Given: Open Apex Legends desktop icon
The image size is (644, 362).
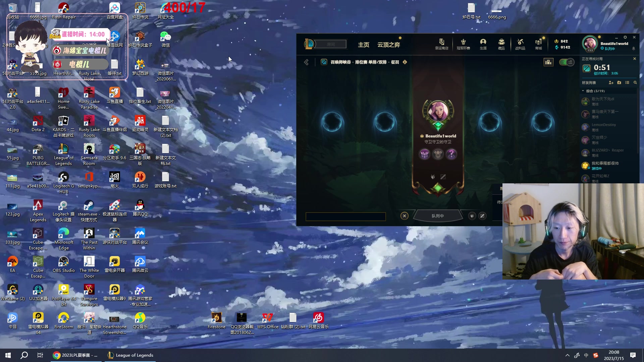Looking at the screenshot, I should point(38,211).
